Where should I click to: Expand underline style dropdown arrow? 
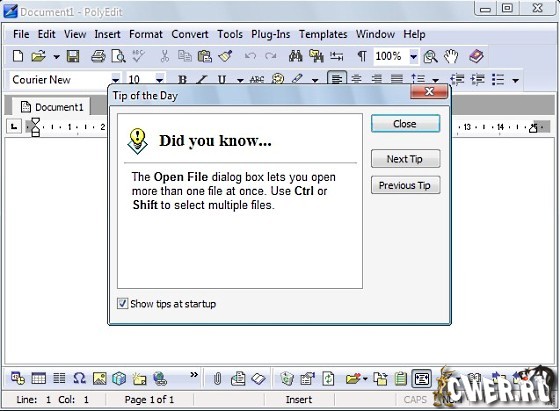tap(240, 80)
